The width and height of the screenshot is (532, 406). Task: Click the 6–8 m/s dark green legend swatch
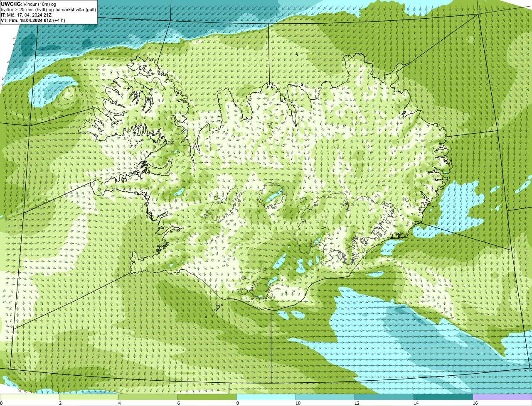207,397
